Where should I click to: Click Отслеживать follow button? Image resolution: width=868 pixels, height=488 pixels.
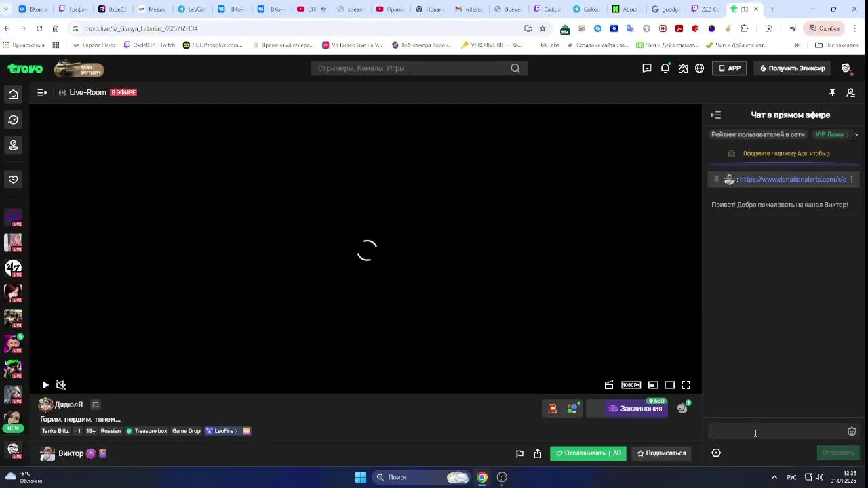point(588,453)
